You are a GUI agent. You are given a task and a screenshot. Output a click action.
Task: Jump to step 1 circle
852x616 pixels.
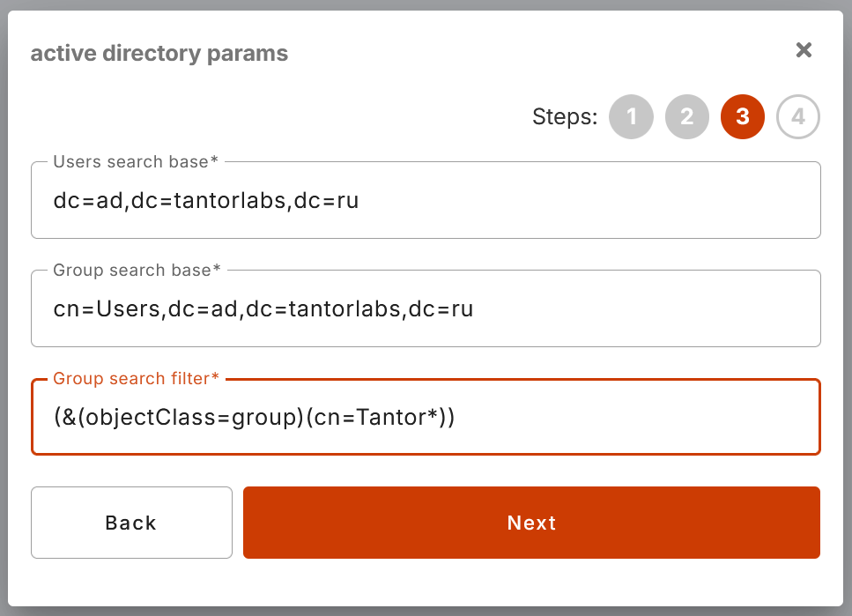point(631,116)
